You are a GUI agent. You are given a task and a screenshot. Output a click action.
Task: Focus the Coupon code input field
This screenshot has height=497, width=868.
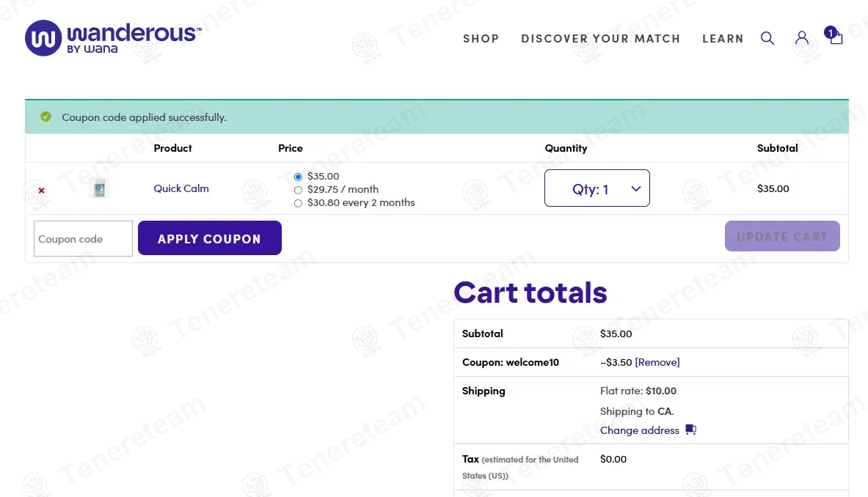(x=83, y=238)
